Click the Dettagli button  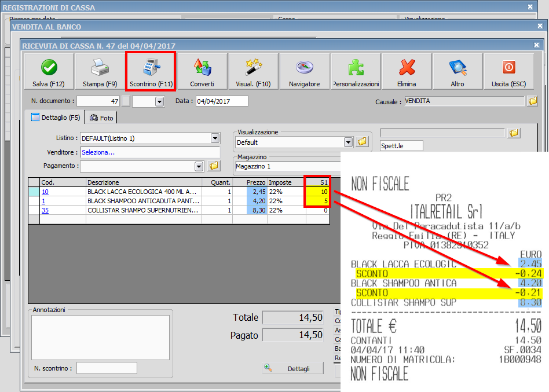(292, 369)
